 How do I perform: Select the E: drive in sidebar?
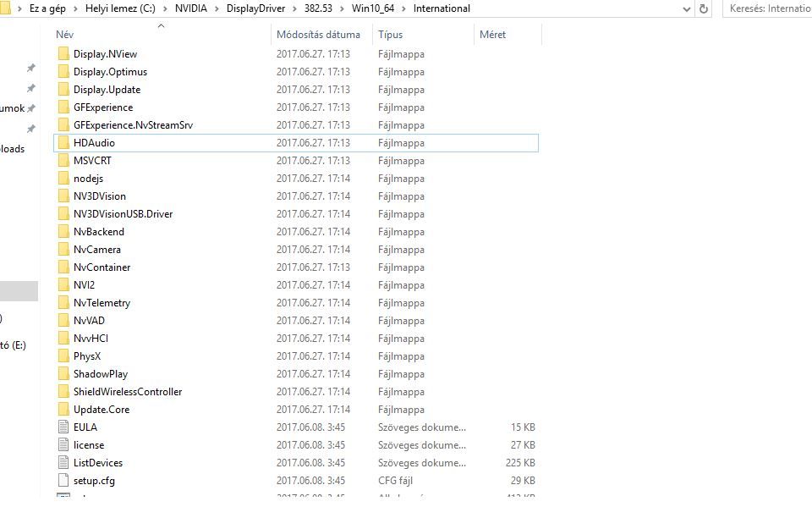click(x=13, y=345)
